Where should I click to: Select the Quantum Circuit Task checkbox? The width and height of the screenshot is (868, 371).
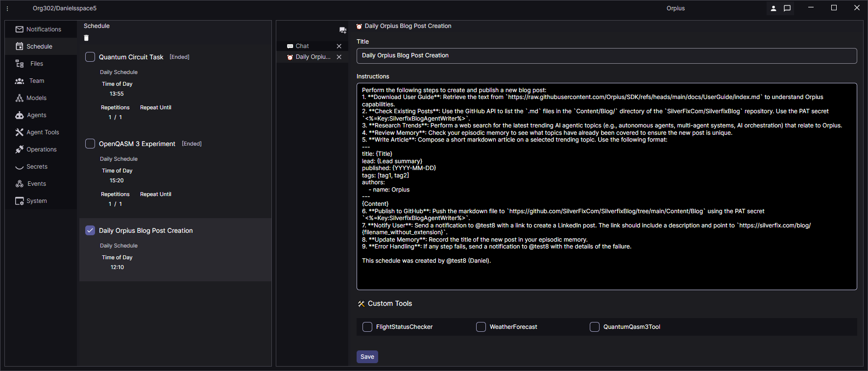click(x=90, y=57)
